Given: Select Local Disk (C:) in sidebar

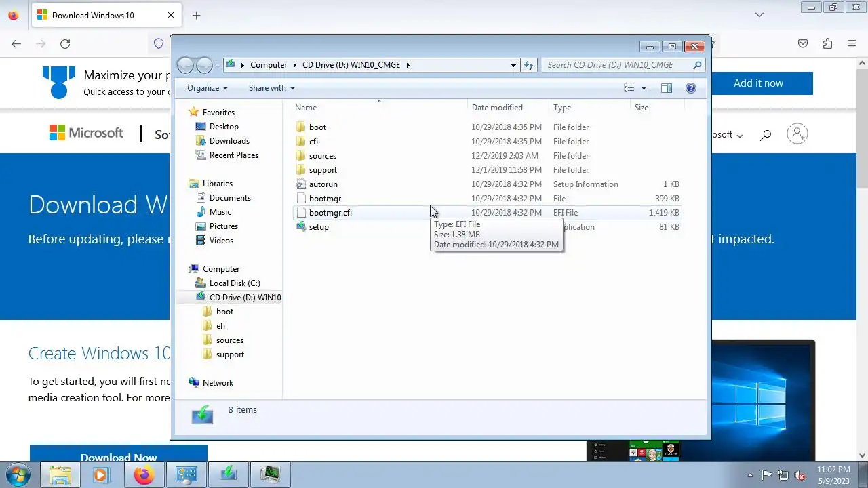Looking at the screenshot, I should coord(235,283).
